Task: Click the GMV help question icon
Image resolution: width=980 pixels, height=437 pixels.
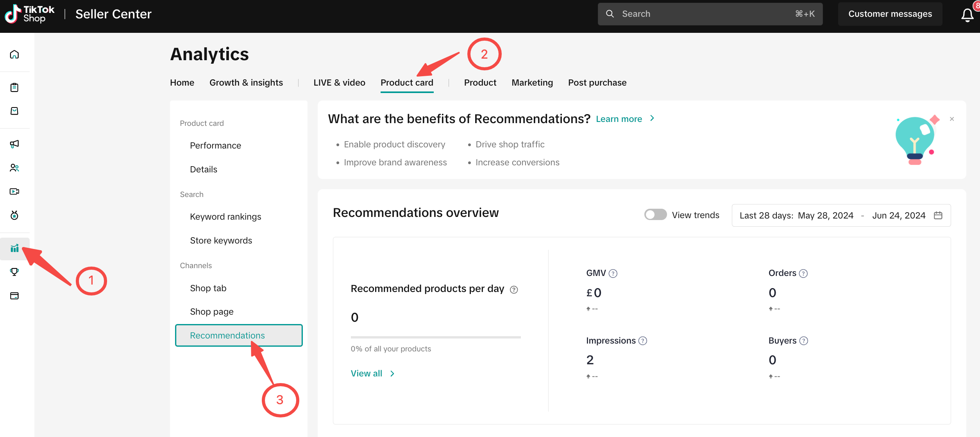Action: click(613, 274)
